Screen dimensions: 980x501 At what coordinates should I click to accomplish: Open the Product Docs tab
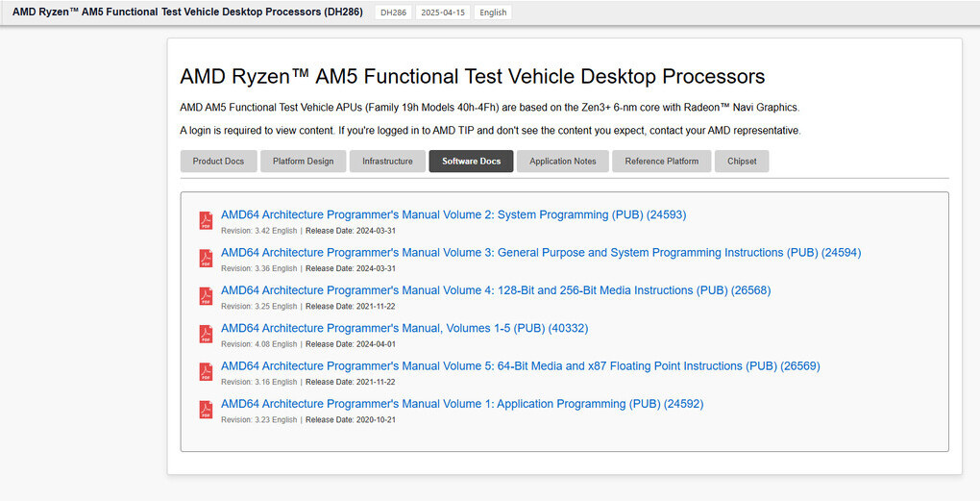point(218,162)
